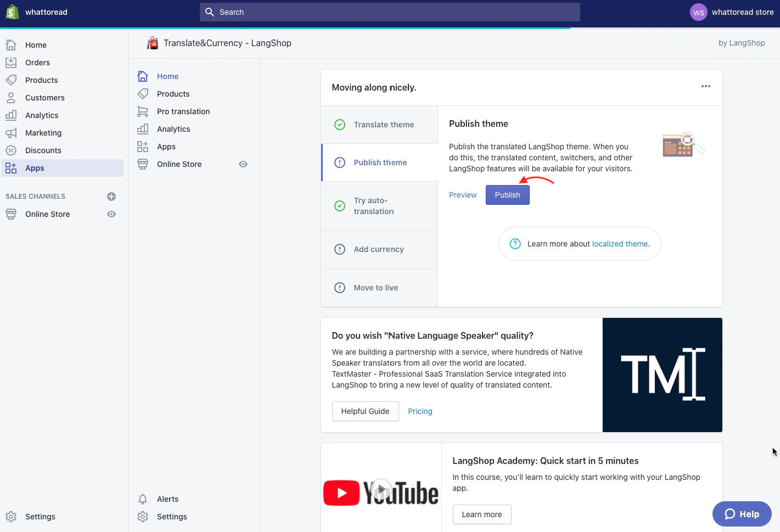The width and height of the screenshot is (780, 532).
Task: Click the Helpful Guide button
Action: 365,411
